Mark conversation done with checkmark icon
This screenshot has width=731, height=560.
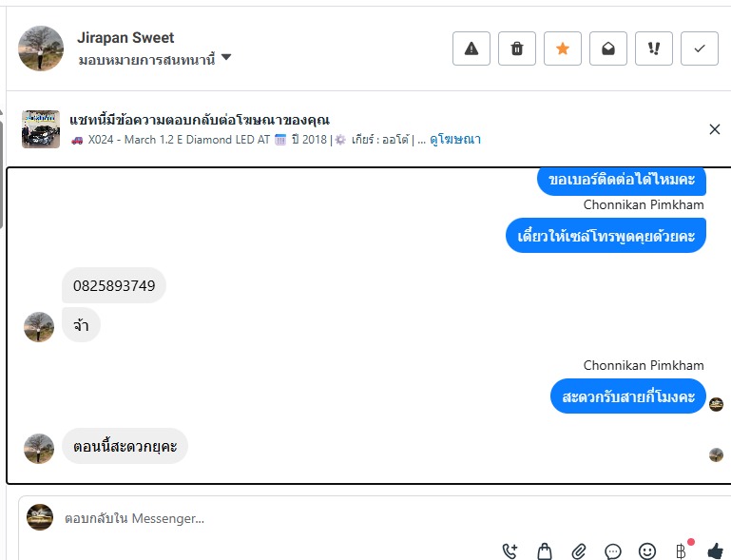pyautogui.click(x=700, y=48)
